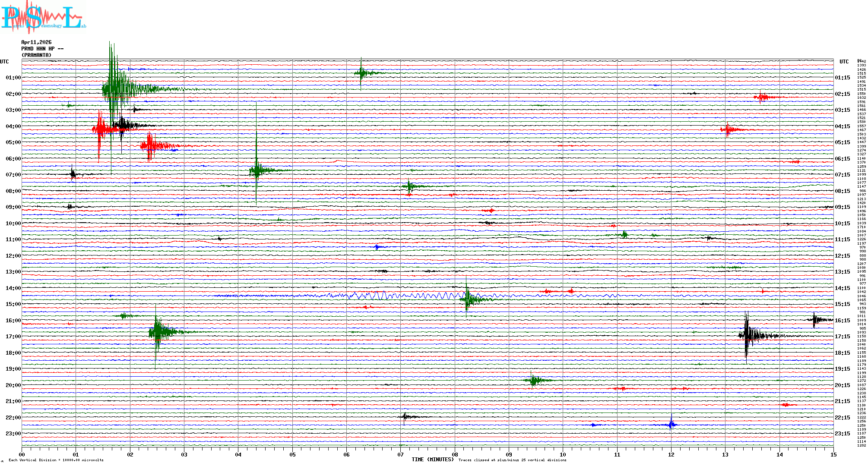The image size is (868, 466).
Task: Click the green event spike near minute 04
Action: (x=257, y=169)
